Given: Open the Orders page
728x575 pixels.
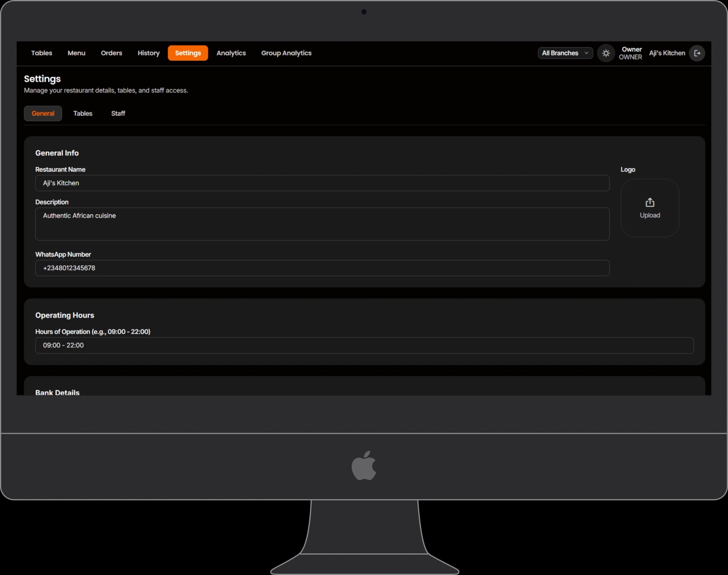Looking at the screenshot, I should [111, 53].
